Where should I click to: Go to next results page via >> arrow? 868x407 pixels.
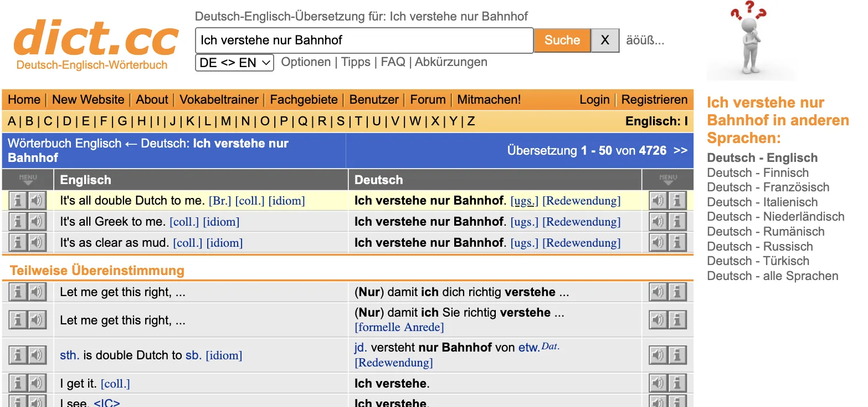point(681,150)
